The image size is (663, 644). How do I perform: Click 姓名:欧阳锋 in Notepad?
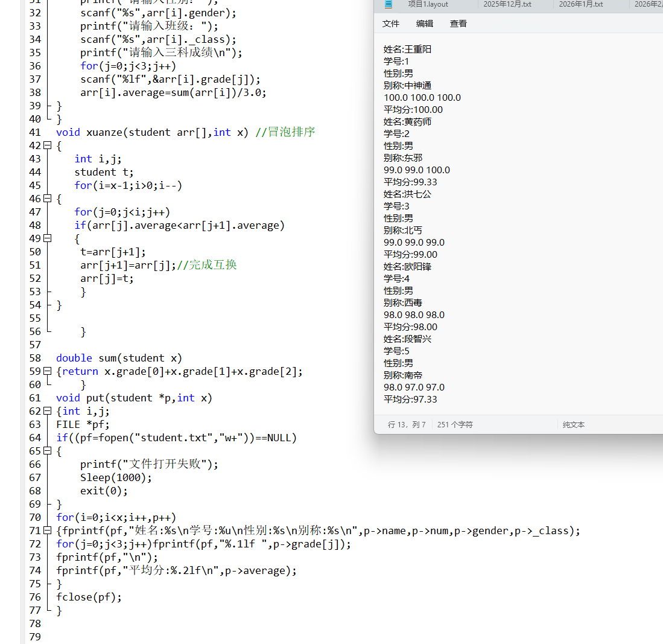407,267
